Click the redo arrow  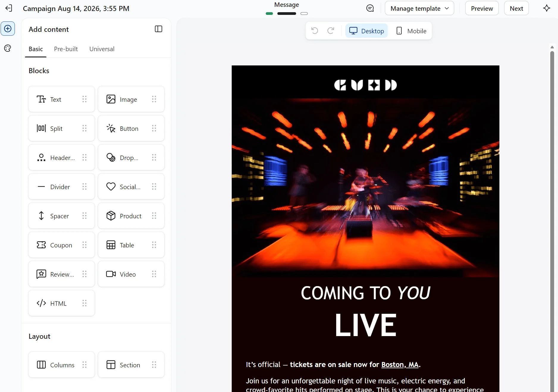point(331,31)
